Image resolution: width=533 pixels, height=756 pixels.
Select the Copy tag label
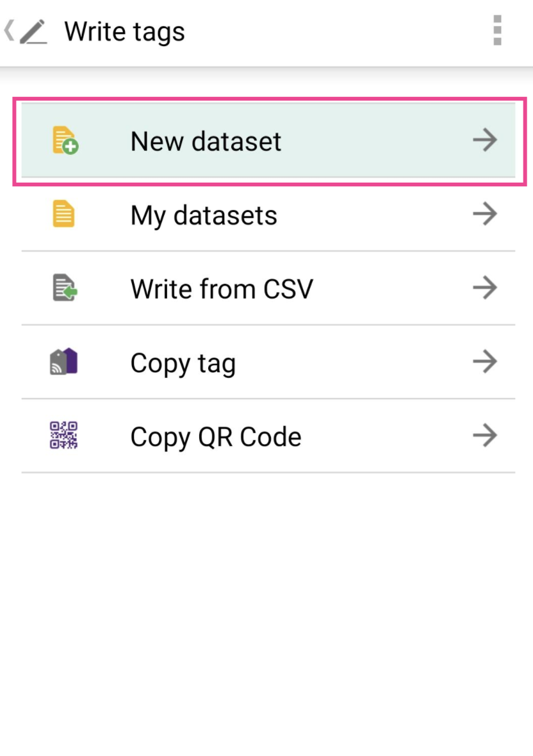pyautogui.click(x=183, y=363)
